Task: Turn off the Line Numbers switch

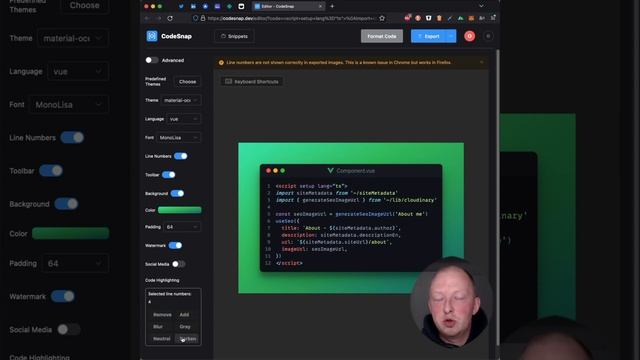Action: tap(180, 156)
